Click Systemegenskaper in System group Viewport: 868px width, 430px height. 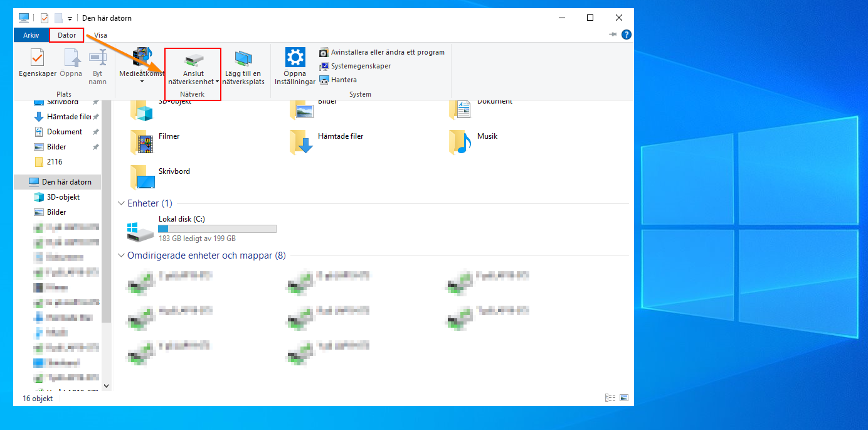pos(361,66)
